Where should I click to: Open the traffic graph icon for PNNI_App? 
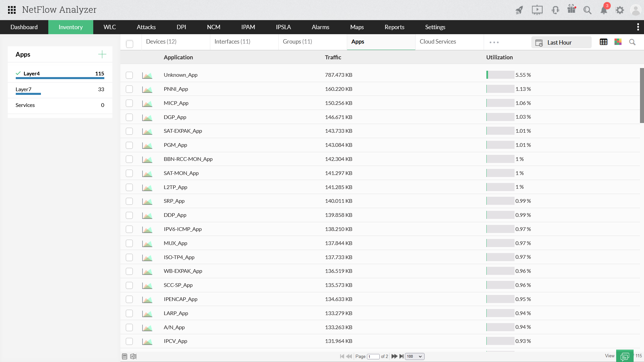click(147, 89)
